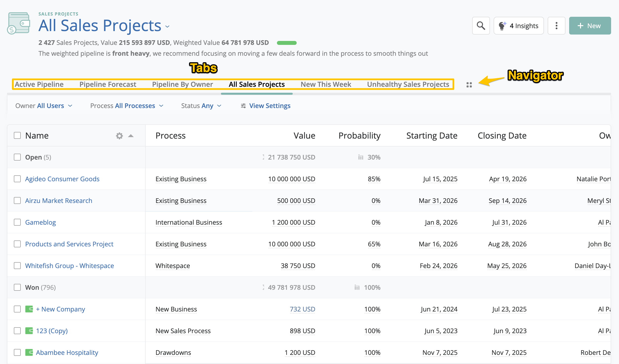This screenshot has height=364, width=619.
Task: Open the Insights lightbulb button
Action: click(519, 26)
